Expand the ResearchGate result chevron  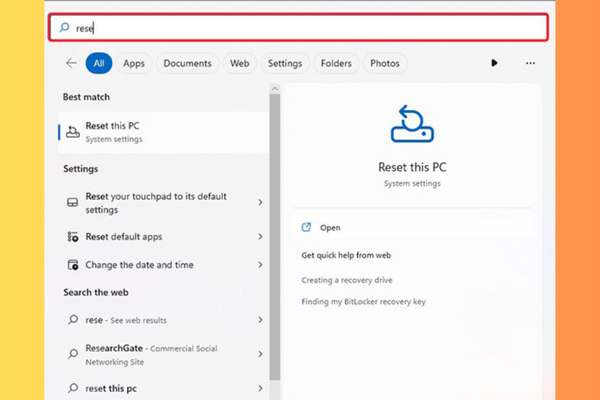[260, 354]
